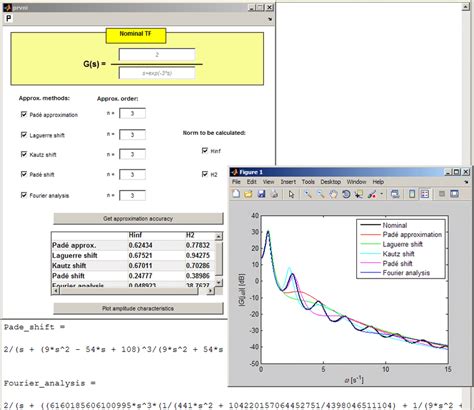This screenshot has width=474, height=410.
Task: Select the Pan hand tool
Action: (333, 194)
